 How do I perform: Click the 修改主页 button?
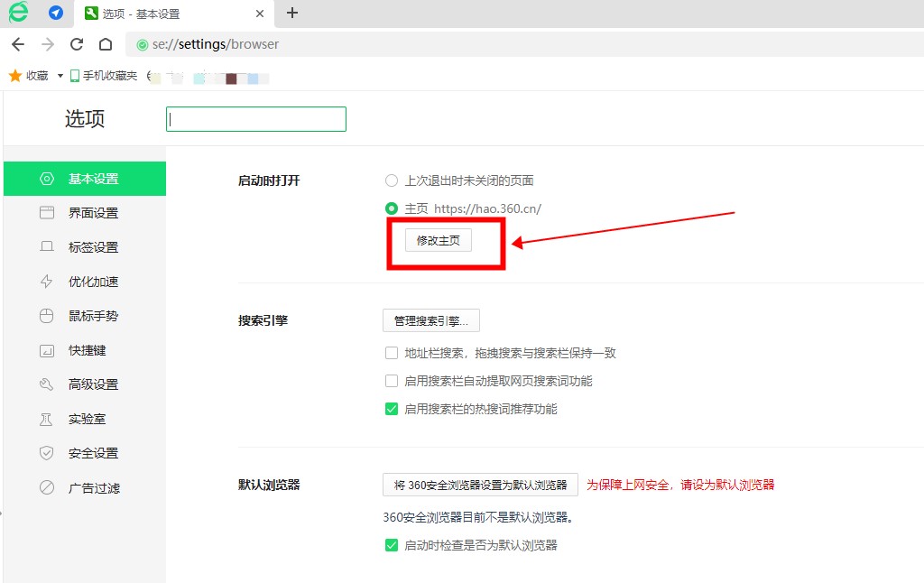pos(438,240)
